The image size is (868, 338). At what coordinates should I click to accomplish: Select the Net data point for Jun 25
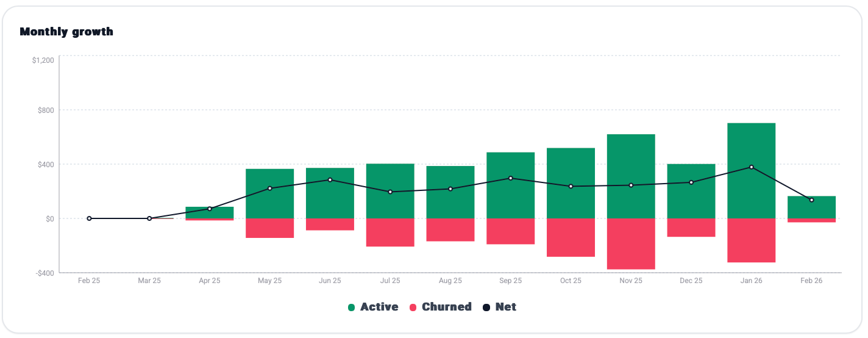330,180
